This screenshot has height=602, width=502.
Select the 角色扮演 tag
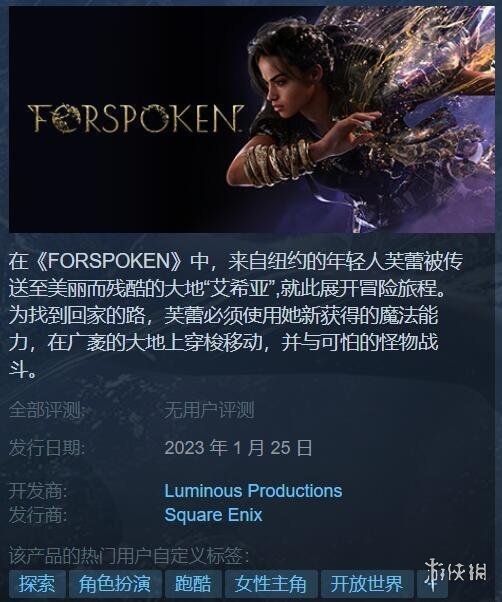click(114, 584)
